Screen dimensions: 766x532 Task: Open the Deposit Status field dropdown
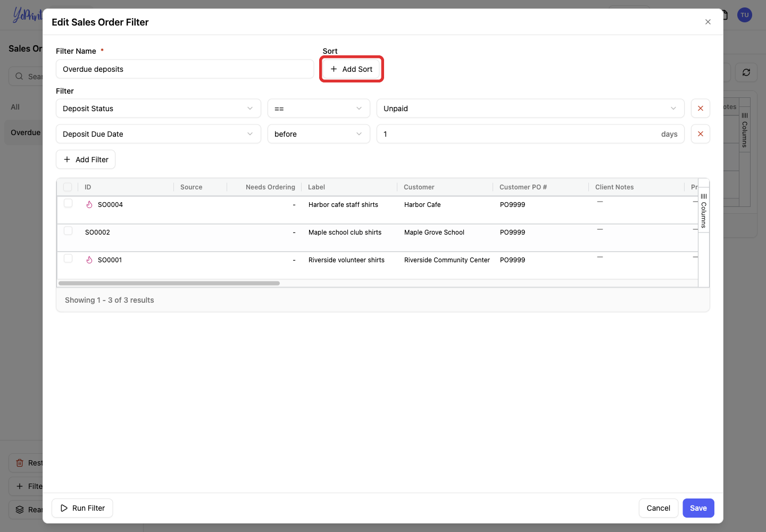[x=159, y=109]
